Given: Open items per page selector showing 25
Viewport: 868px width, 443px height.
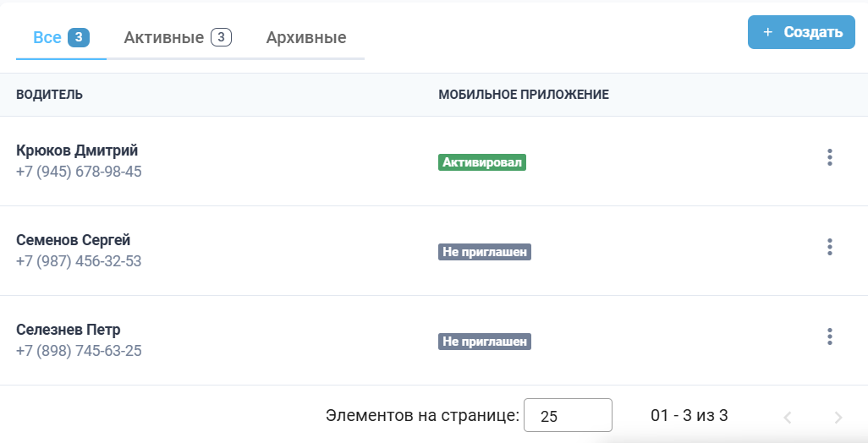Looking at the screenshot, I should pyautogui.click(x=568, y=415).
